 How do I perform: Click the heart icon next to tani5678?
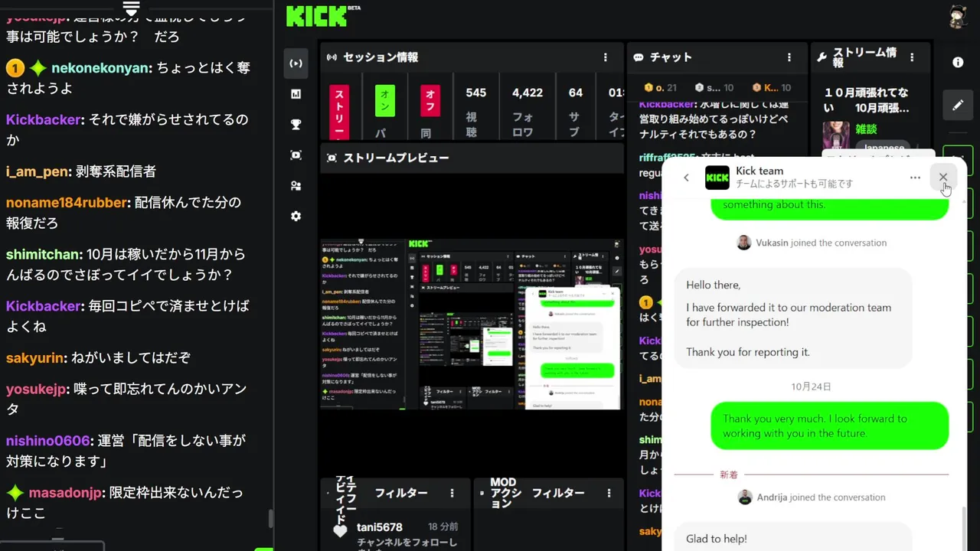click(x=340, y=531)
